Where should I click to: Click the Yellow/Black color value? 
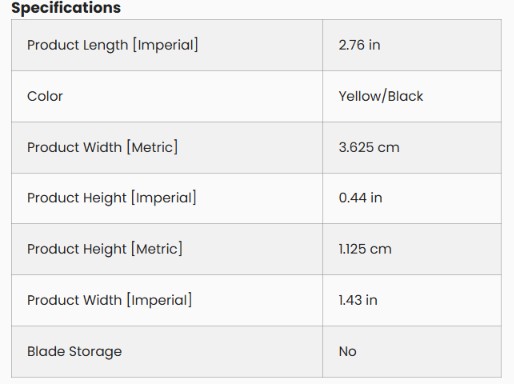381,96
